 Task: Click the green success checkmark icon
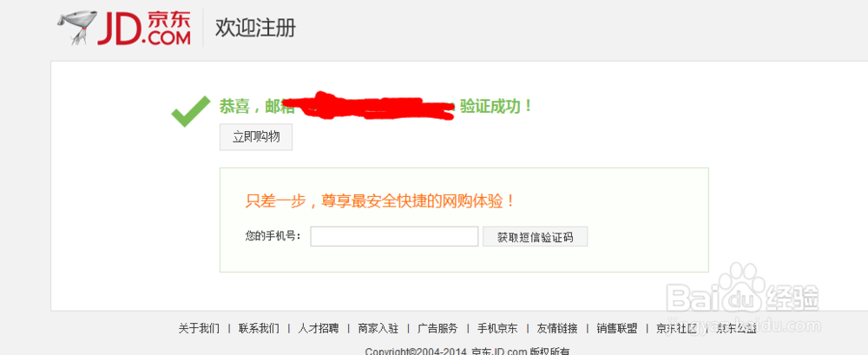click(x=190, y=111)
